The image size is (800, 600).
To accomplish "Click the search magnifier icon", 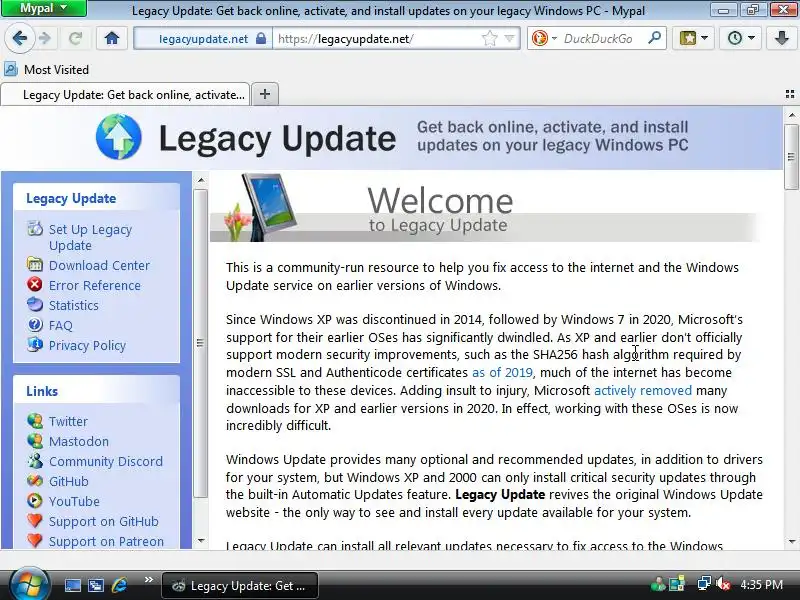I will pyautogui.click(x=654, y=38).
